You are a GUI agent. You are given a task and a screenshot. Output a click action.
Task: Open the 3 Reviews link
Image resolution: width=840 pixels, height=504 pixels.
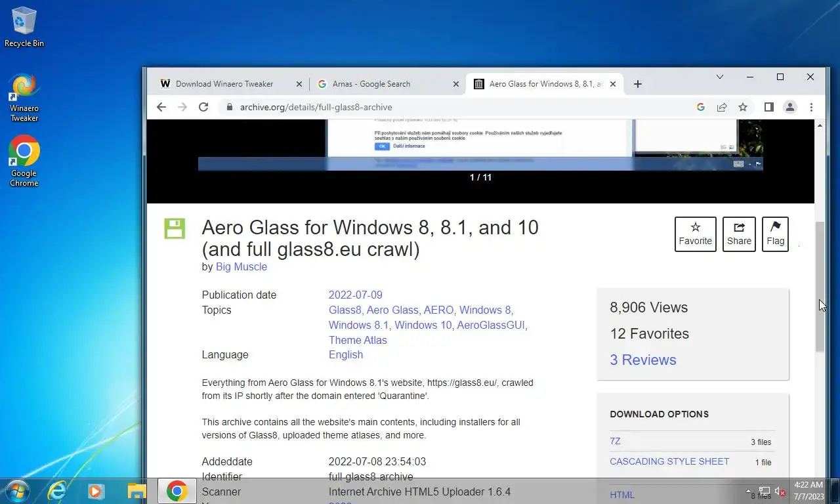[643, 360]
